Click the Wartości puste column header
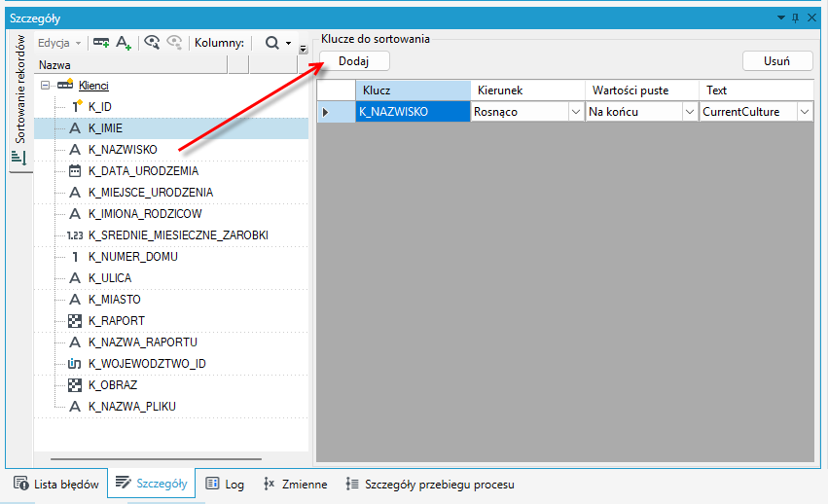Viewport: 828px width, 504px height. tap(642, 90)
